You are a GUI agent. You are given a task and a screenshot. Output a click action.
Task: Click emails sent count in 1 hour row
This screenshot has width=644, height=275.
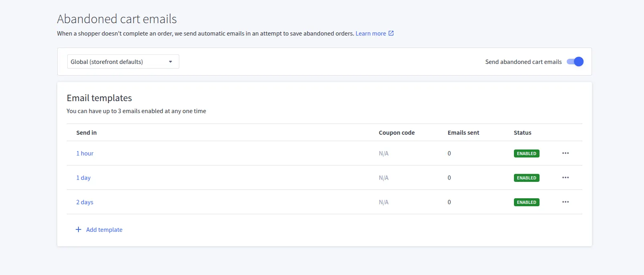coord(449,153)
